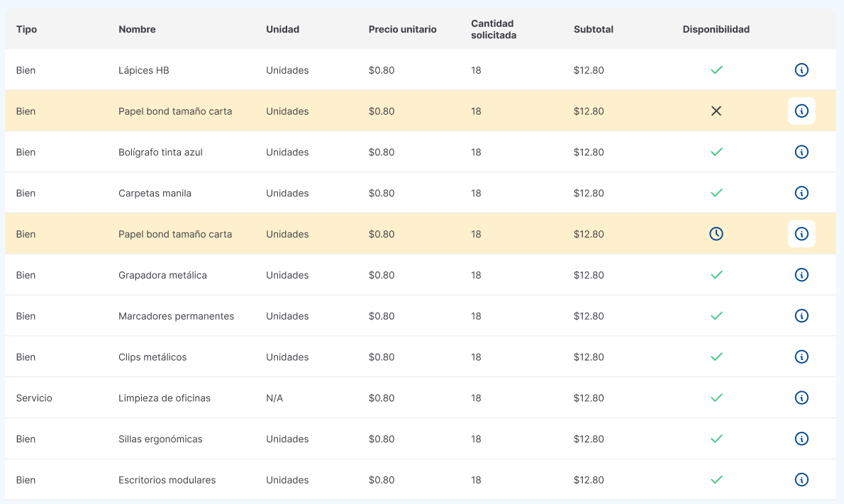View info icon for Grapadora metálica

(801, 275)
